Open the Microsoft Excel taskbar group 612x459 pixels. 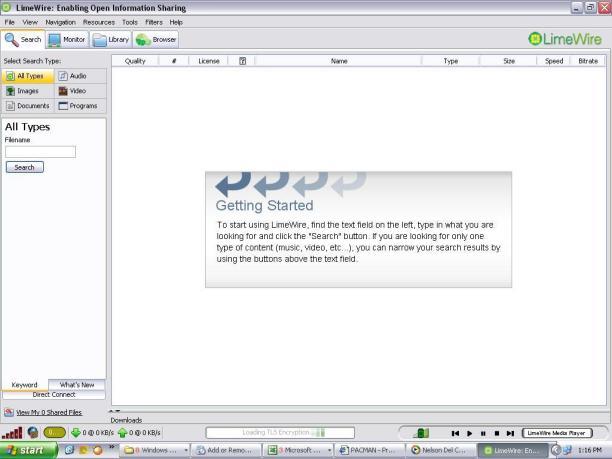click(x=299, y=450)
